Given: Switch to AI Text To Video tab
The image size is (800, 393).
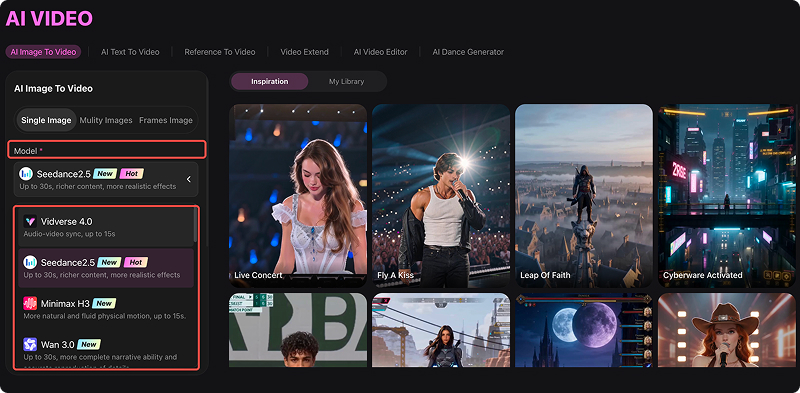Looking at the screenshot, I should pyautogui.click(x=130, y=52).
